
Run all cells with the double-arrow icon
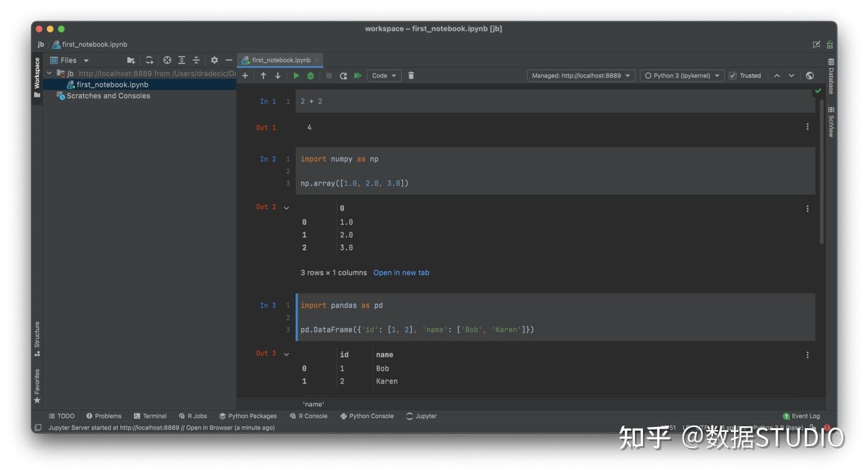(359, 75)
